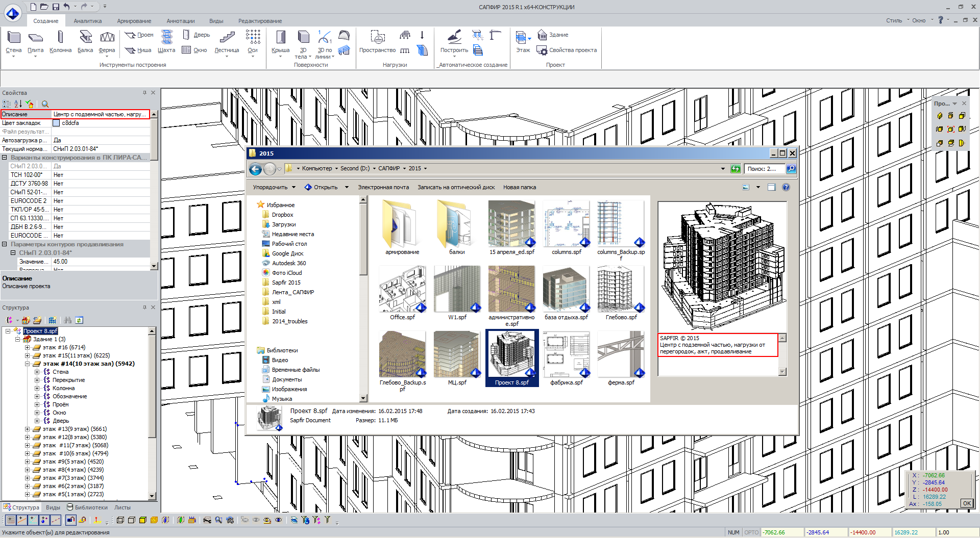Click the Цвет закладок color swatch c8dcfa
980x538 pixels.
[x=56, y=123]
